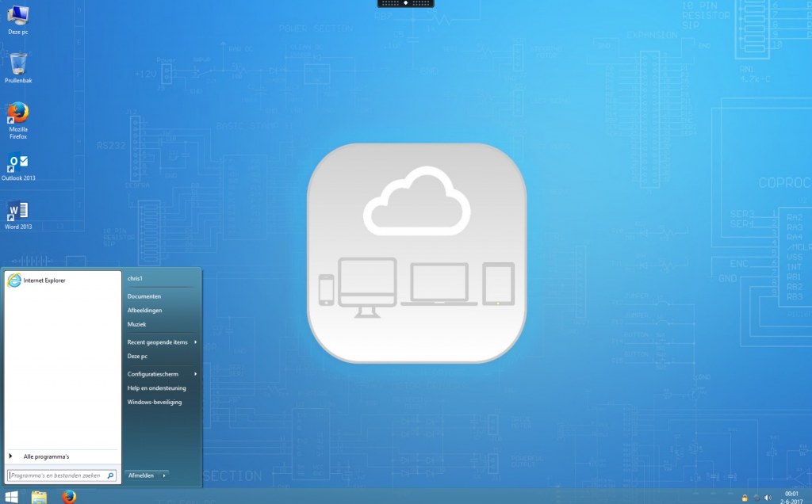Open Help en ondersteuning

point(156,388)
